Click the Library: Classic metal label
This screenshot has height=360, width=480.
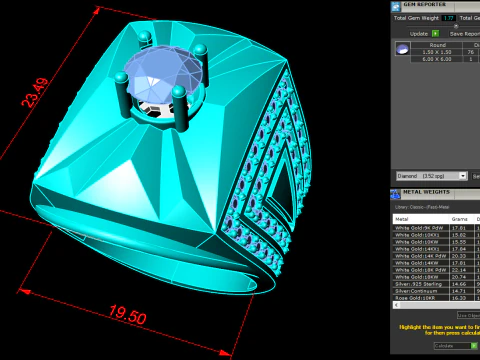point(422,207)
